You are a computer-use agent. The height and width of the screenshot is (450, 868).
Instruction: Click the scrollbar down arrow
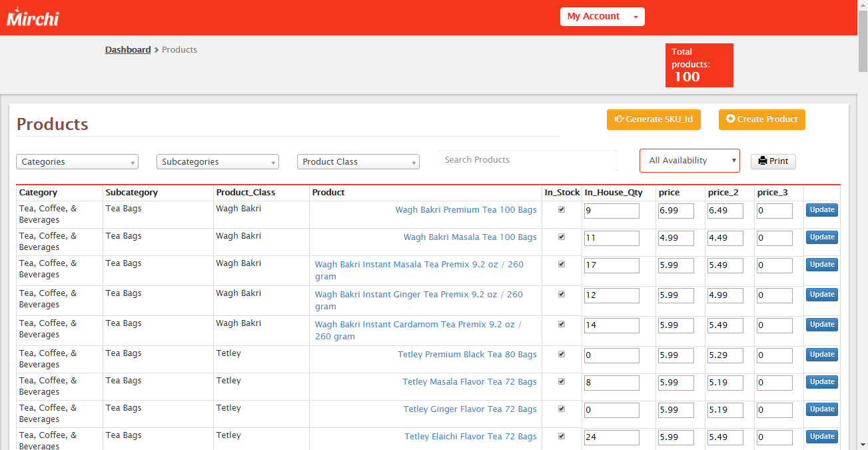863,444
